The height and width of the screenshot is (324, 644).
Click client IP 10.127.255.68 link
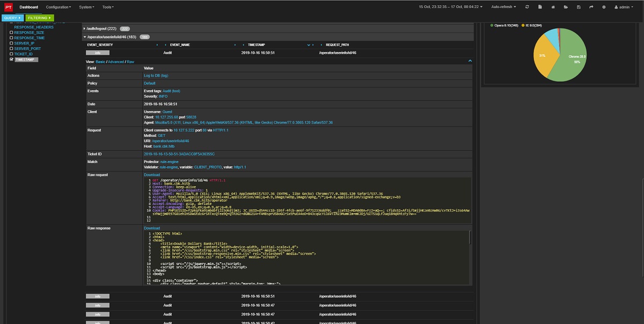click(x=166, y=117)
